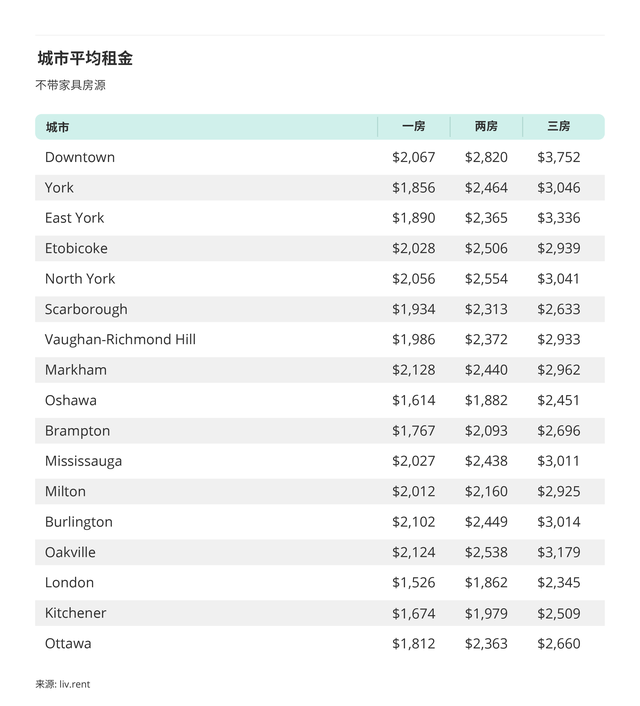
Task: Click Kitchener three-bedroom price $2,509
Action: pyautogui.click(x=558, y=613)
